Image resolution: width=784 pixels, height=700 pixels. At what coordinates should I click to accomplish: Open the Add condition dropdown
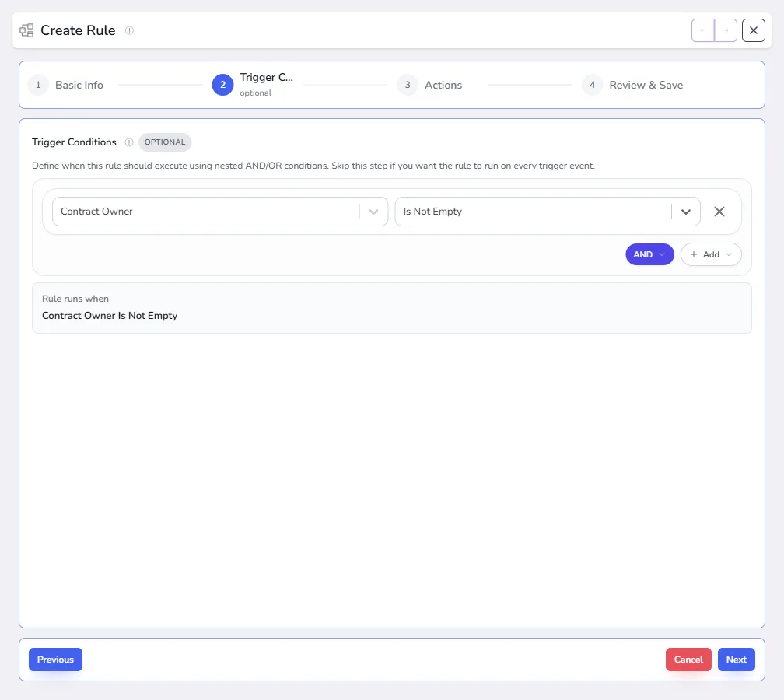[x=711, y=254]
